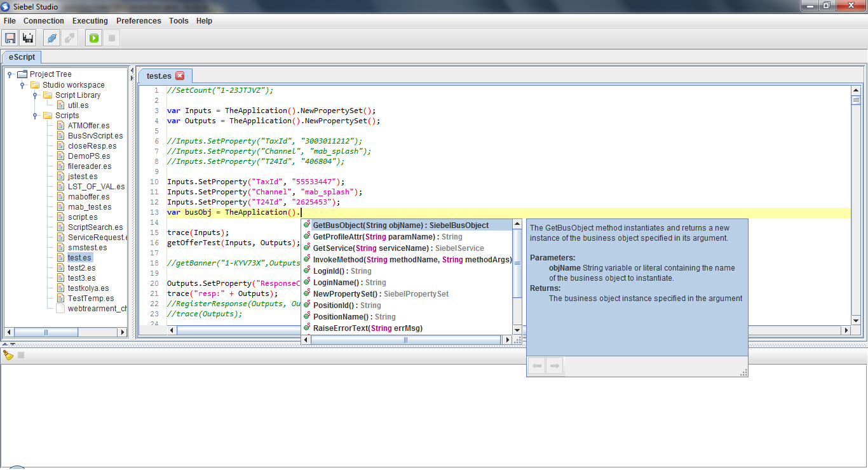Open filereader.es in the project tree
Image resolution: width=868 pixels, height=470 pixels.
(90, 166)
